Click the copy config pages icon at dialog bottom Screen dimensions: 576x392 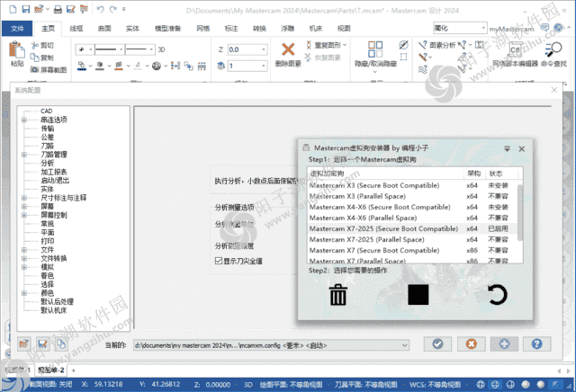(x=61, y=344)
